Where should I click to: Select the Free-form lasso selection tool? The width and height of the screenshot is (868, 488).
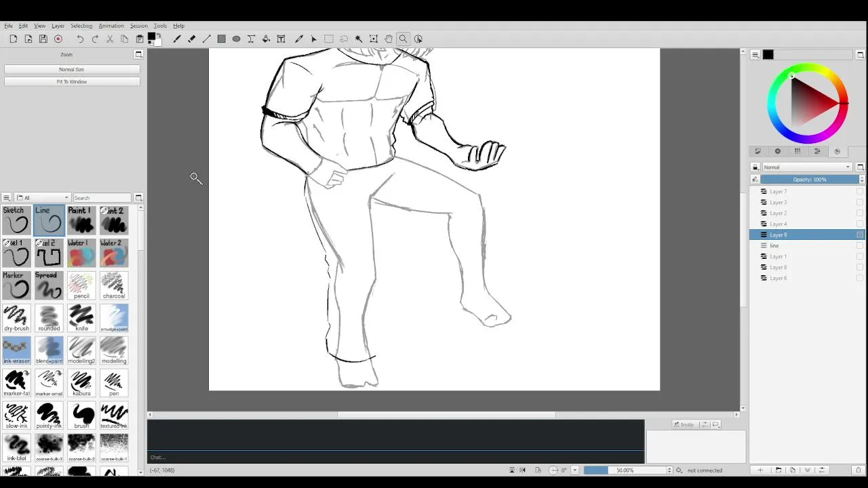tap(344, 39)
